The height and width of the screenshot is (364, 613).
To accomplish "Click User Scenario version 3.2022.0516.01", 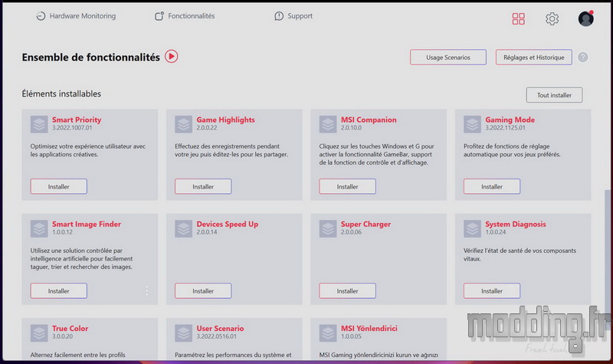I will point(216,336).
